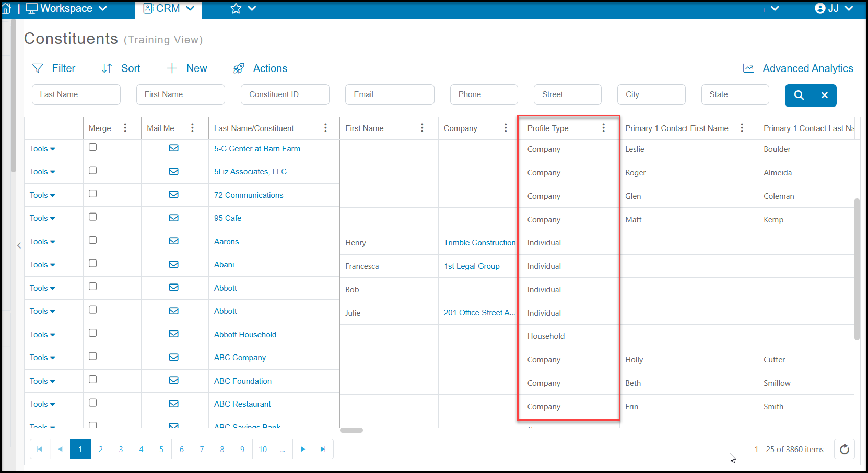
Task: Check merge box for 72 Communications
Action: point(93,193)
